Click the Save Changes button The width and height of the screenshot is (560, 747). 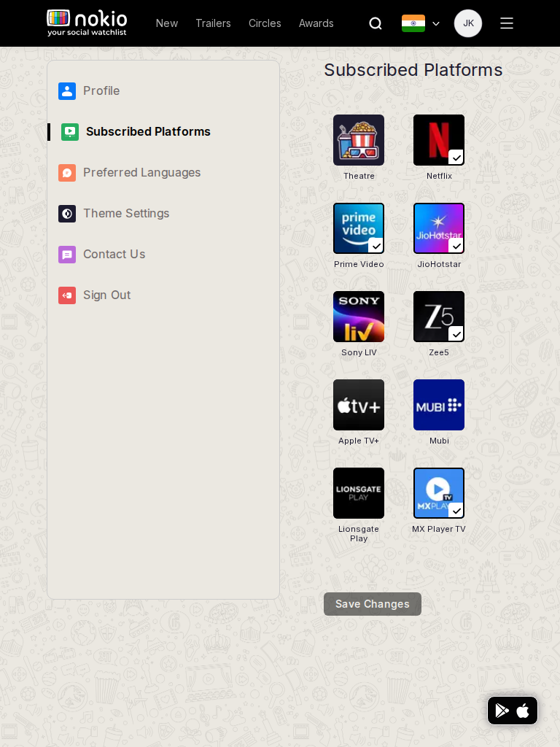click(373, 604)
